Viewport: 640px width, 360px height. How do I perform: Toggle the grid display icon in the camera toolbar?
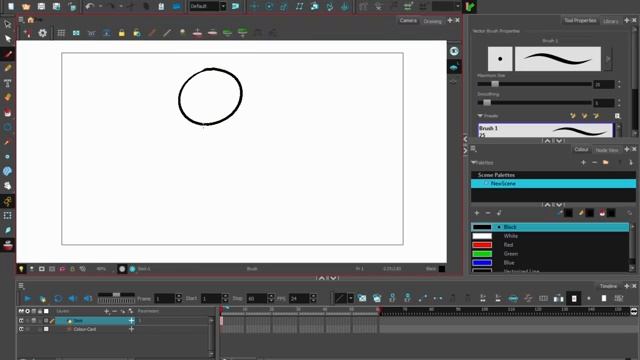coord(61,33)
